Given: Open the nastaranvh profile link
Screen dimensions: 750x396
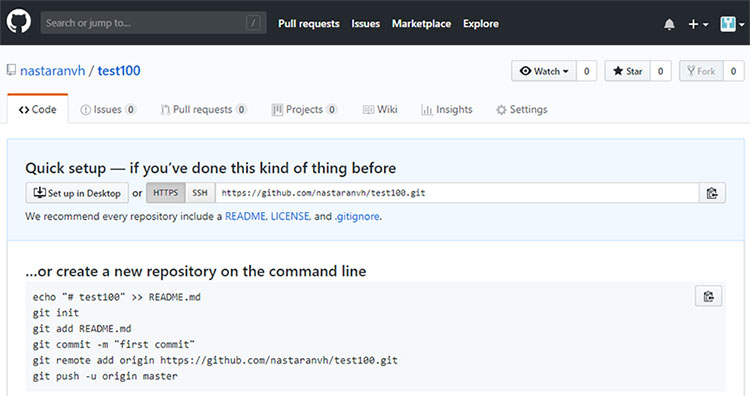Looking at the screenshot, I should [53, 71].
